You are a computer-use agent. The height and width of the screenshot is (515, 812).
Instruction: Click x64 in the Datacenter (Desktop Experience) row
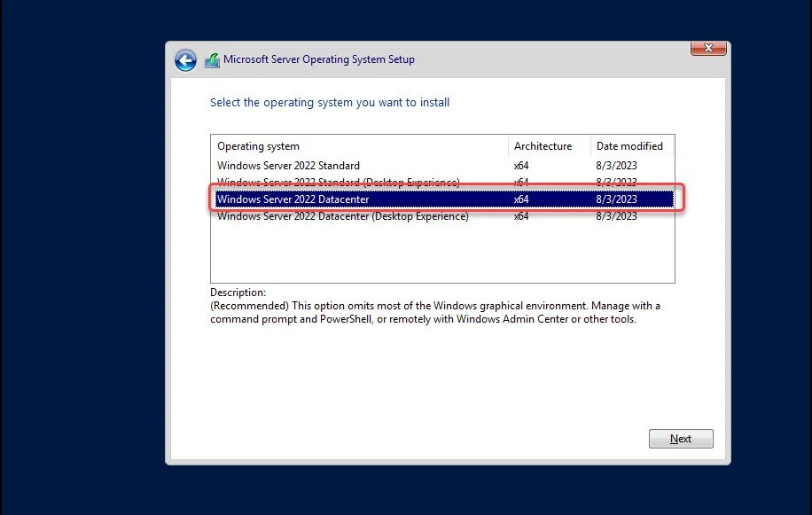coord(521,216)
